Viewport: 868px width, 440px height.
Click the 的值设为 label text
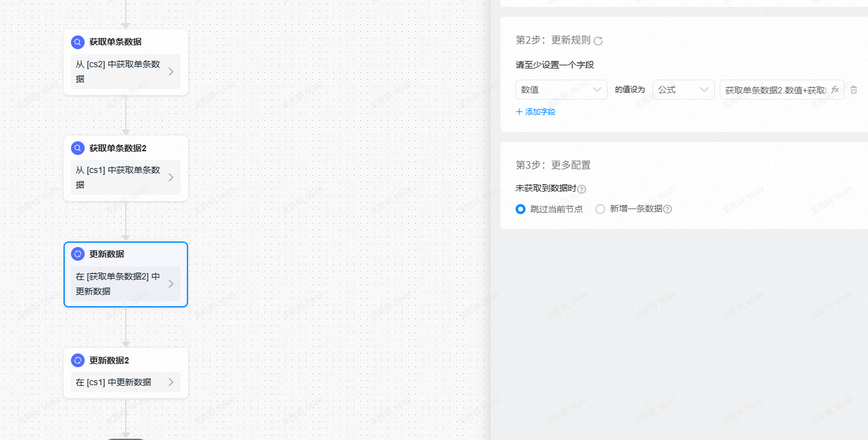click(630, 90)
